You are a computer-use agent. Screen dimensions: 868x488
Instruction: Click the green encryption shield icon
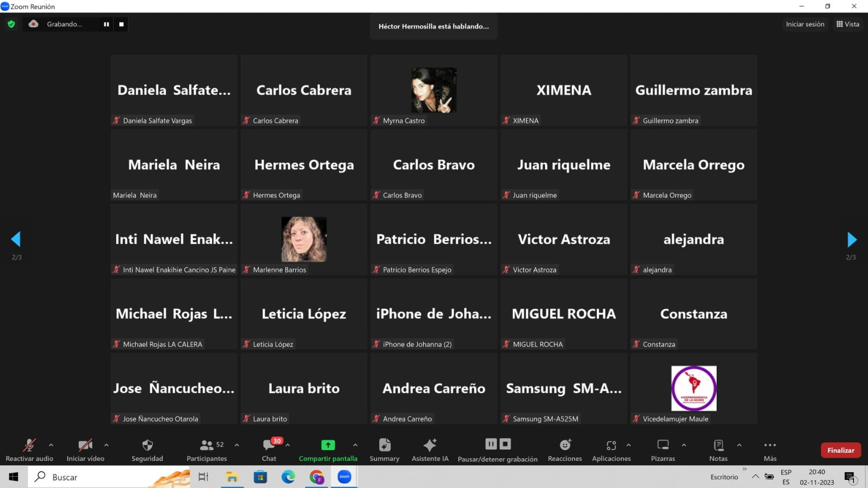(x=11, y=24)
